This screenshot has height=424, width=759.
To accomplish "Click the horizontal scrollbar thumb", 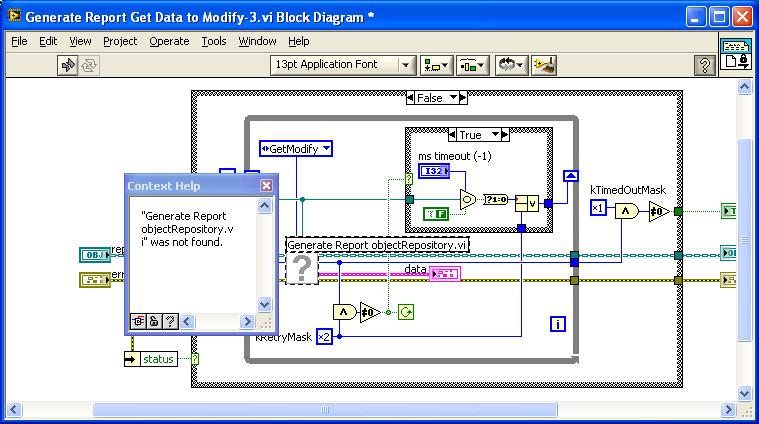I will 324,410.
